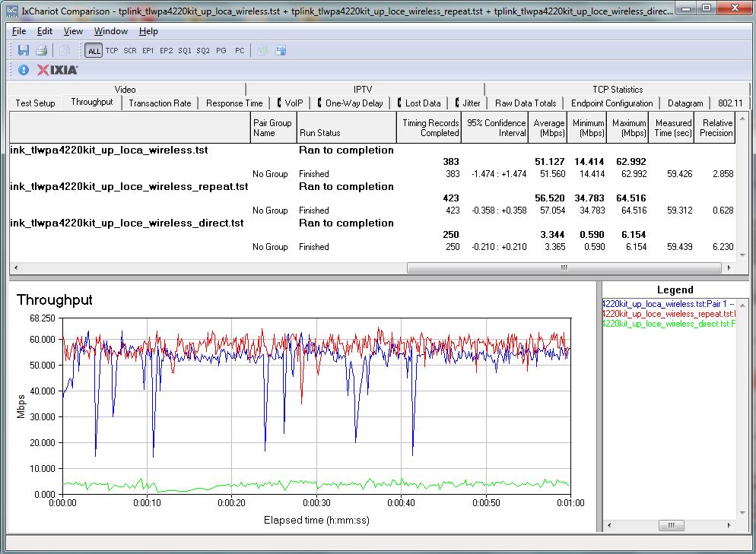The image size is (756, 554).
Task: Click the Run Status column header
Action: (x=346, y=128)
